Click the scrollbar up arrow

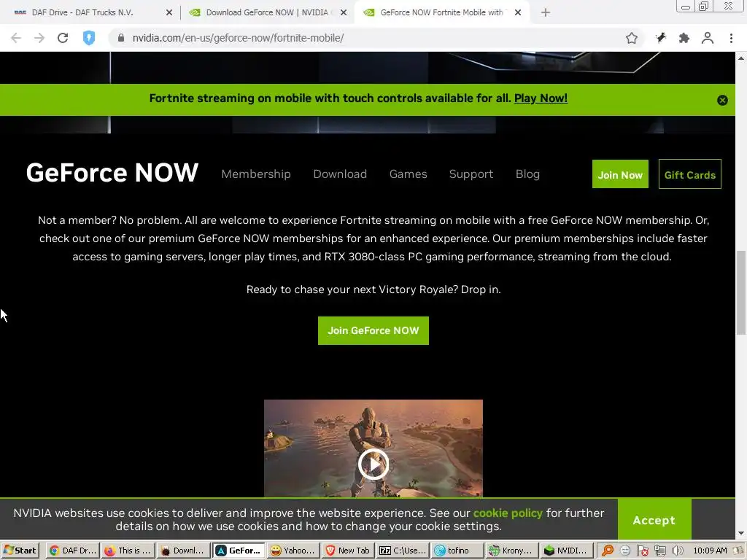coord(741,58)
